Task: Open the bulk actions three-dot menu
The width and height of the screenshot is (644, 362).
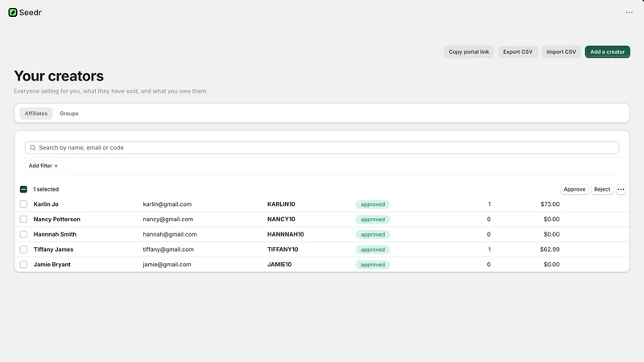Action: pyautogui.click(x=621, y=189)
